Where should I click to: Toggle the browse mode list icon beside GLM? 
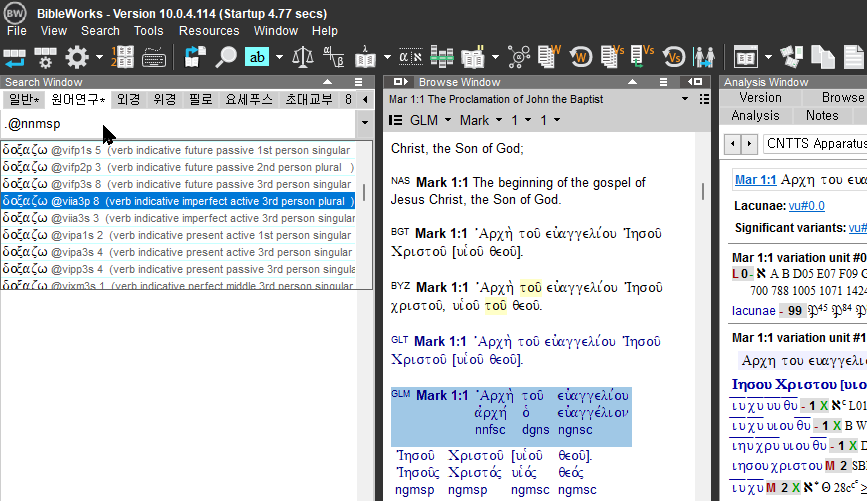point(395,120)
